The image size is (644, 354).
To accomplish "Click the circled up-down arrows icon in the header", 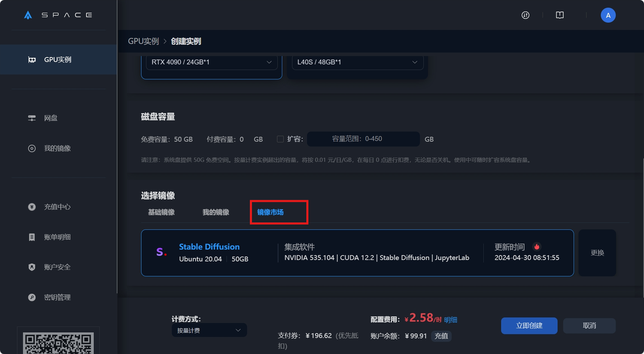I will point(525,15).
